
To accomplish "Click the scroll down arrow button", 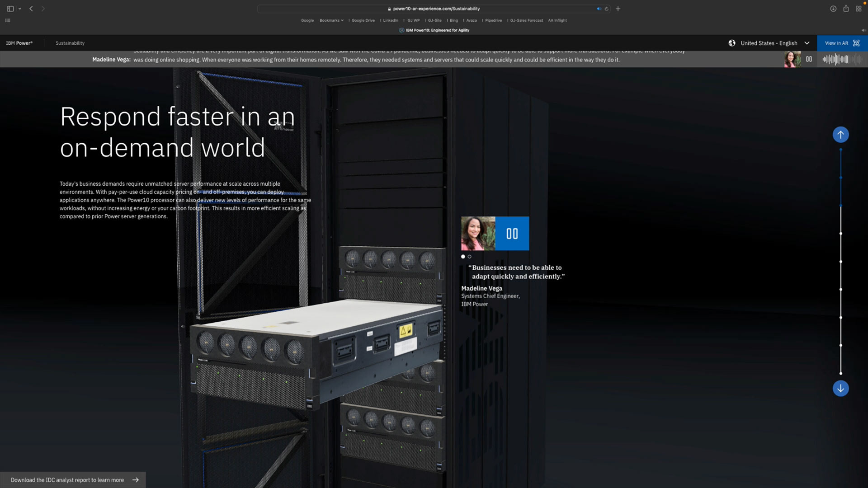I will 840,388.
